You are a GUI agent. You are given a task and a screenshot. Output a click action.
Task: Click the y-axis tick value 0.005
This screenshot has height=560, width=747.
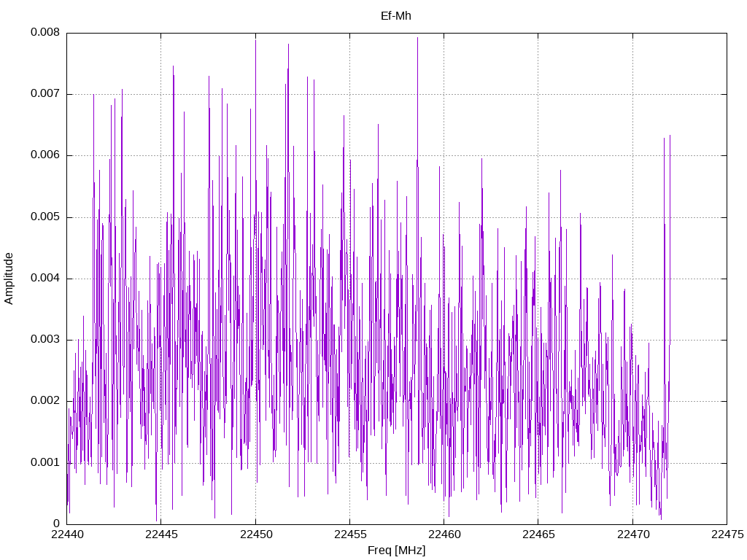[45, 217]
